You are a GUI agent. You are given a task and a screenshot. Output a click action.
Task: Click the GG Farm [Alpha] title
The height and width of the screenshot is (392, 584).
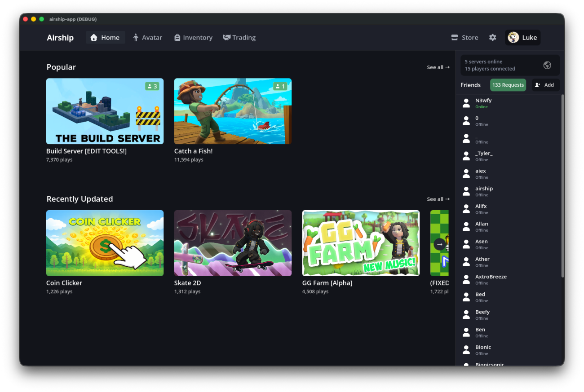(x=327, y=283)
